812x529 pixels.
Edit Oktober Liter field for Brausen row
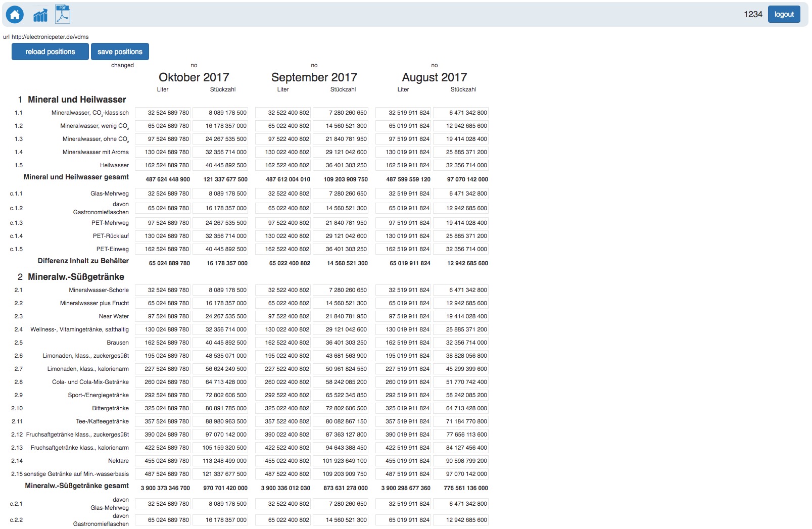[163, 343]
